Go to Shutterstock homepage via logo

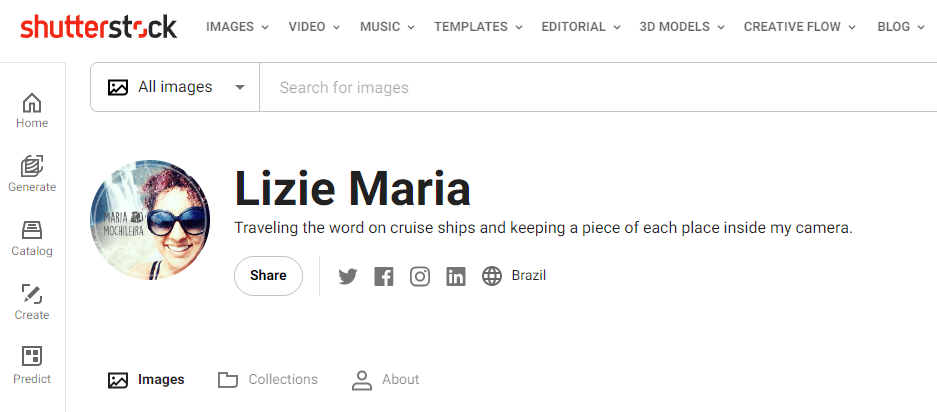98,27
